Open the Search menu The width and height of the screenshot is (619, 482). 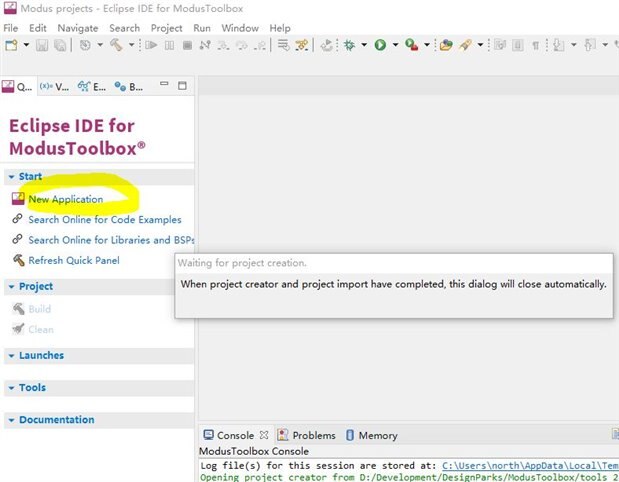[124, 28]
